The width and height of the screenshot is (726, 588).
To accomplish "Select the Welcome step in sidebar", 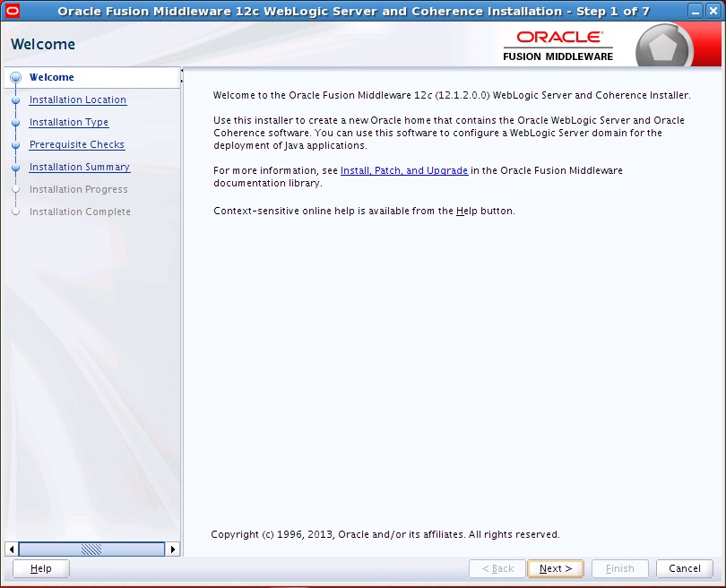I will tap(51, 77).
